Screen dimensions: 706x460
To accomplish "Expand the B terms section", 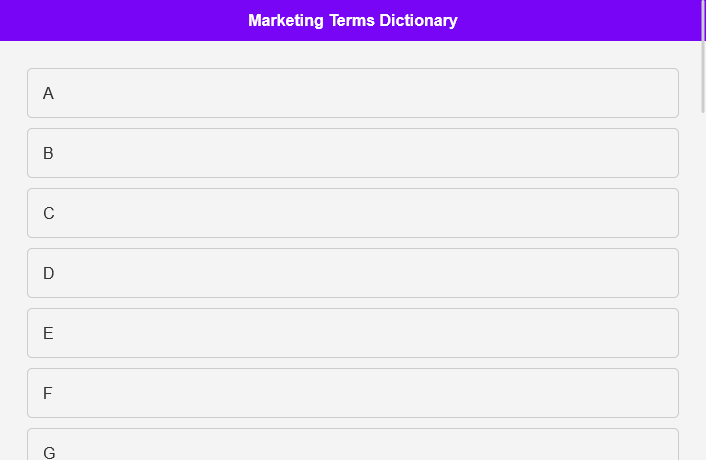I will point(352,153).
